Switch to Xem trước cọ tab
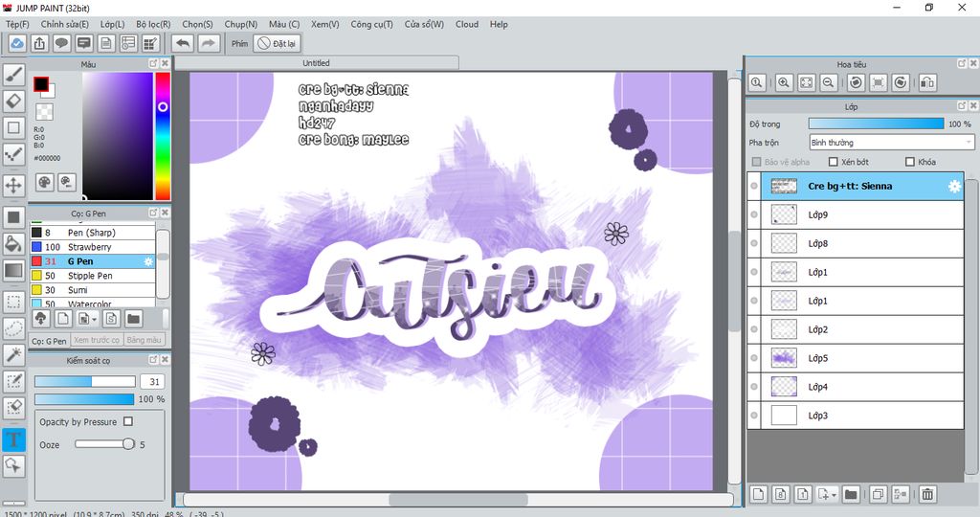Screen dimensions: 980x517 pos(97,340)
